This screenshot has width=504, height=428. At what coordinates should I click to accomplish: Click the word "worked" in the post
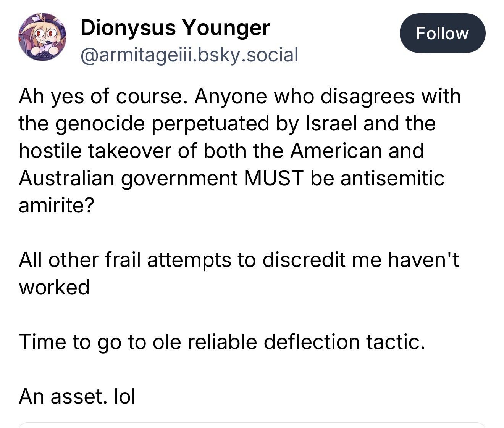click(54, 287)
